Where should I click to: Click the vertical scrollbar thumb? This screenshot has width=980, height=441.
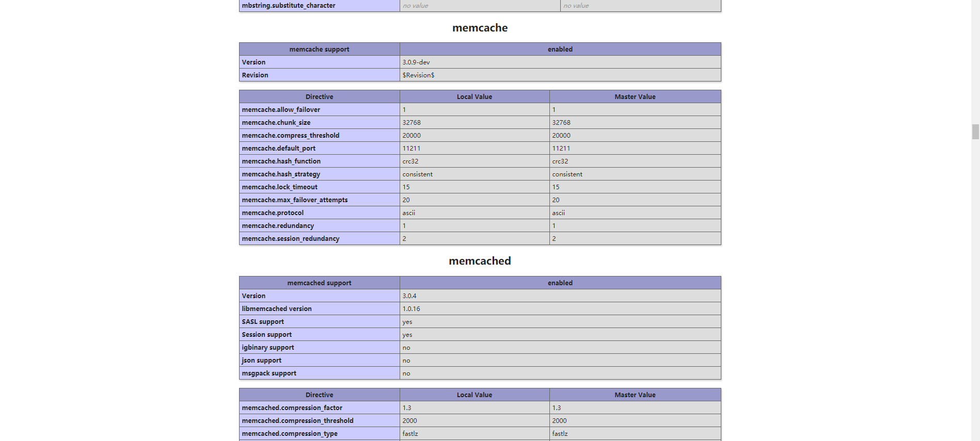click(x=975, y=132)
